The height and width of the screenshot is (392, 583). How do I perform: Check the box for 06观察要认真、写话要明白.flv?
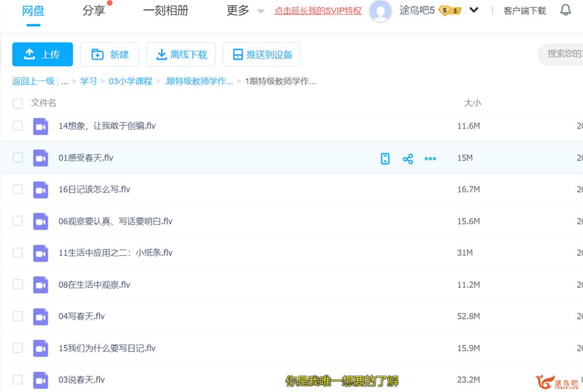point(17,221)
